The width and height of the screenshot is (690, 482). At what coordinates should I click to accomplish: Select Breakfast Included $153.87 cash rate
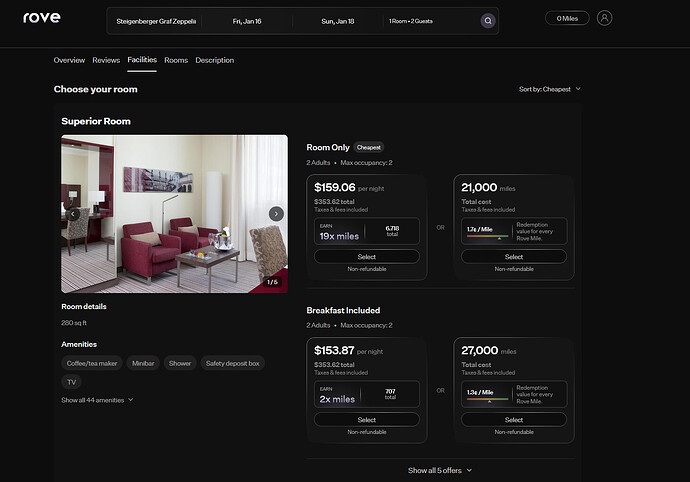pos(366,420)
